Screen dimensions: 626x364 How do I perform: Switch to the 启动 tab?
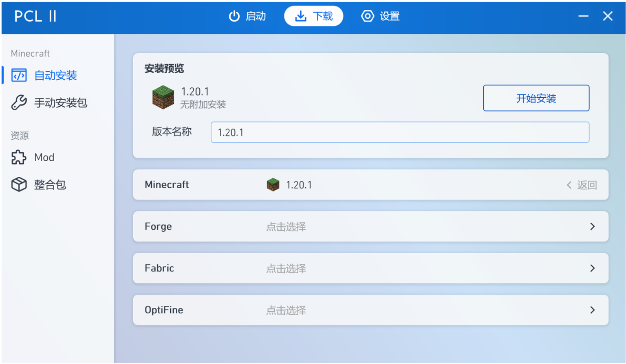pos(257,16)
